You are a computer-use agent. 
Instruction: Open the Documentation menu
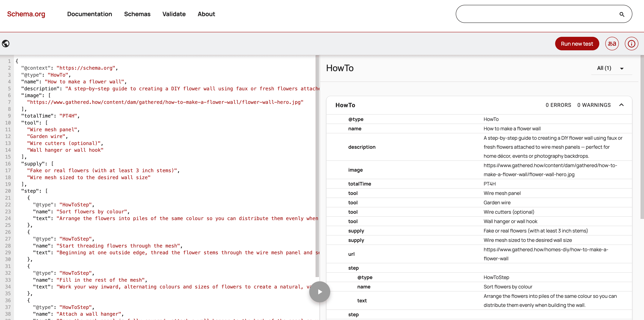89,14
